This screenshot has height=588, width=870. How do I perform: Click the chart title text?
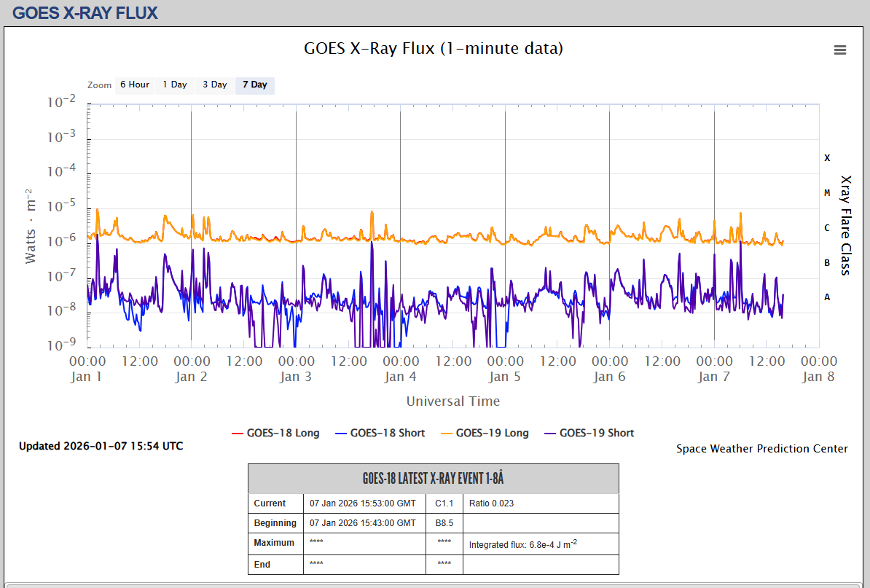click(x=434, y=49)
